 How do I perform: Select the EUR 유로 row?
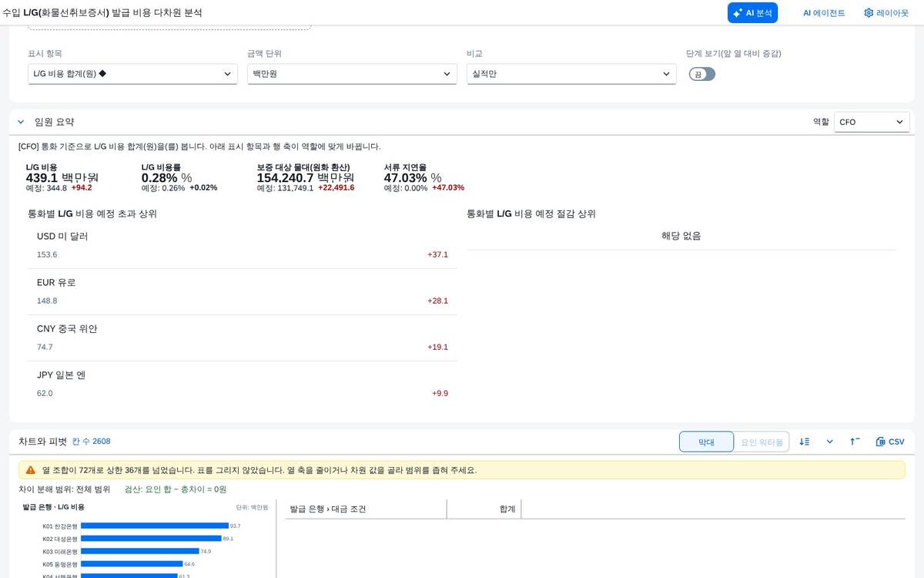tap(243, 291)
